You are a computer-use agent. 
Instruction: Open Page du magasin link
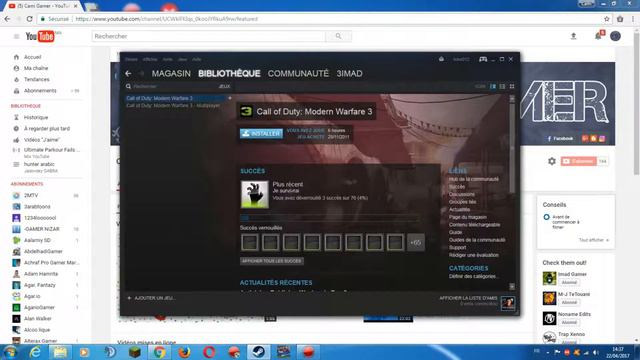click(467, 217)
